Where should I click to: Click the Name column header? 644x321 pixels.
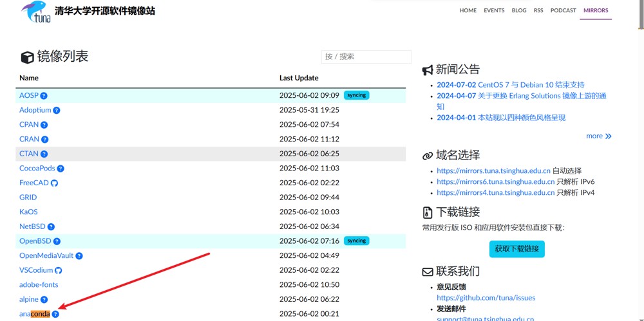coord(29,78)
